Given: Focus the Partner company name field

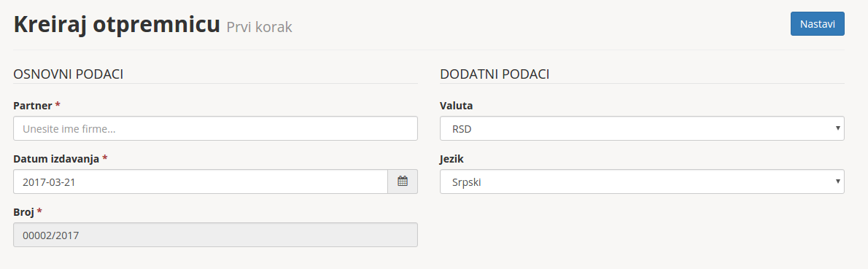Looking at the screenshot, I should 215,128.
